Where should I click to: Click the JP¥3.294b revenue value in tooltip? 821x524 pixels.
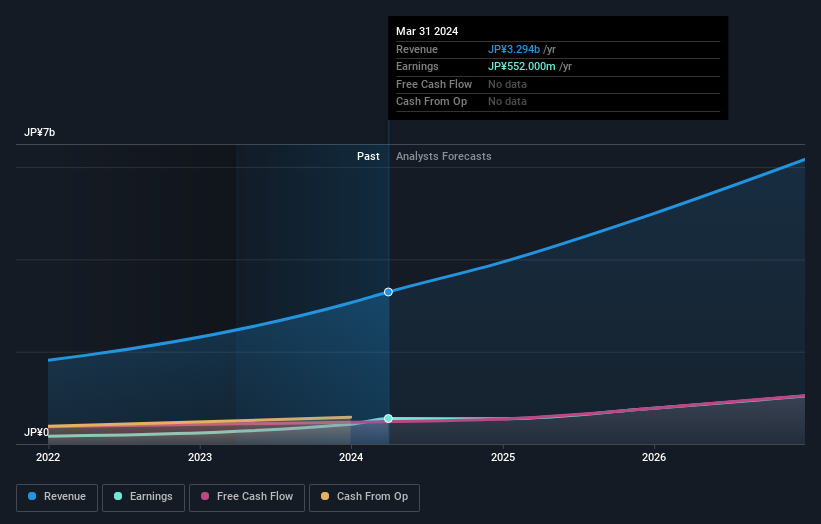coord(514,49)
